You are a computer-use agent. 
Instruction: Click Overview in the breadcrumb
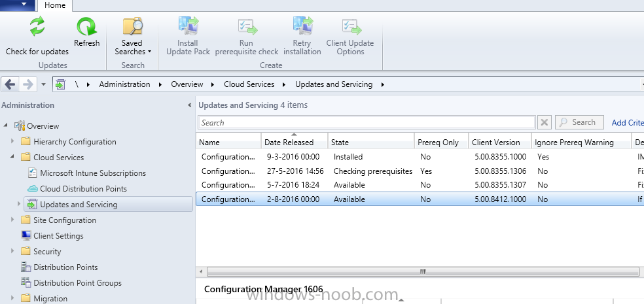[x=187, y=84]
